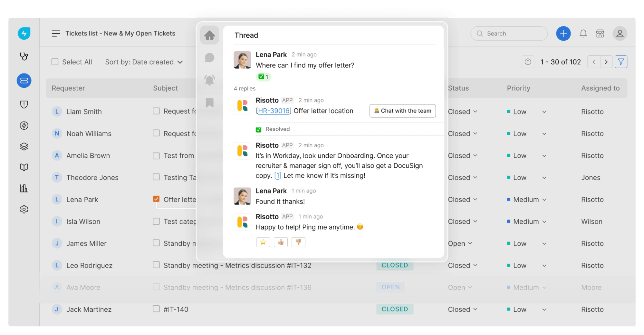Open the notifications bell in header
644x335 pixels.
click(583, 33)
